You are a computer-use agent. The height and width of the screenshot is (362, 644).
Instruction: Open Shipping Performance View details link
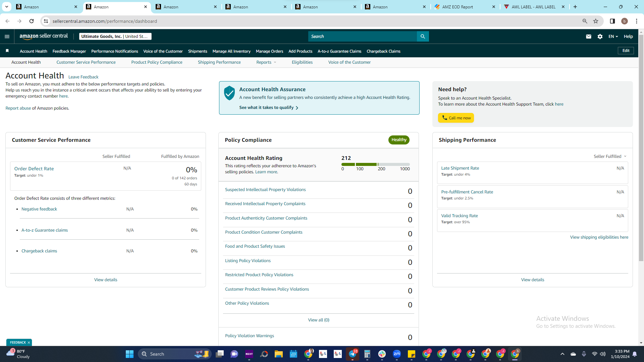pyautogui.click(x=533, y=280)
